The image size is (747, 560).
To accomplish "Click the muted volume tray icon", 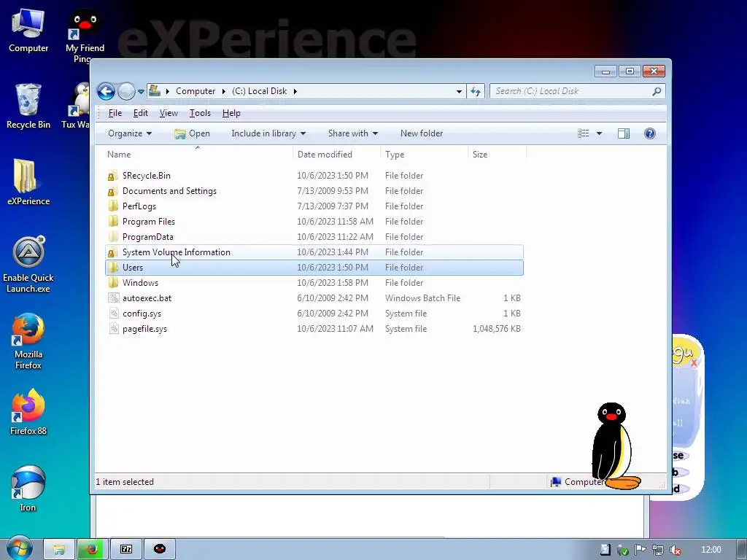I will tap(675, 550).
